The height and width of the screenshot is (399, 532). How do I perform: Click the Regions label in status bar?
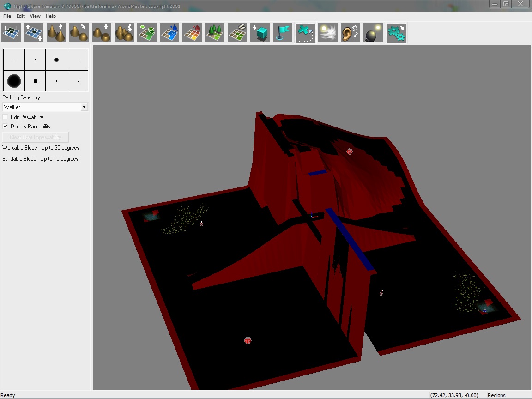(496, 395)
